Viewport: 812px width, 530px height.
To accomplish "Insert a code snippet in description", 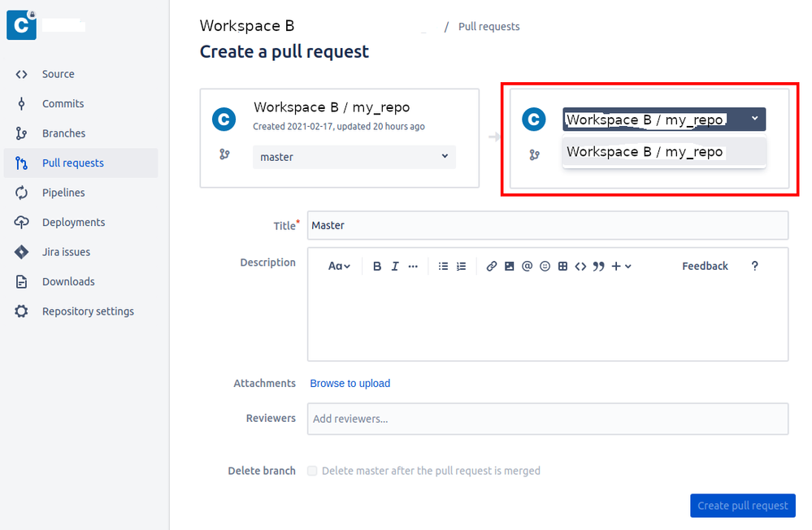I will tap(580, 267).
